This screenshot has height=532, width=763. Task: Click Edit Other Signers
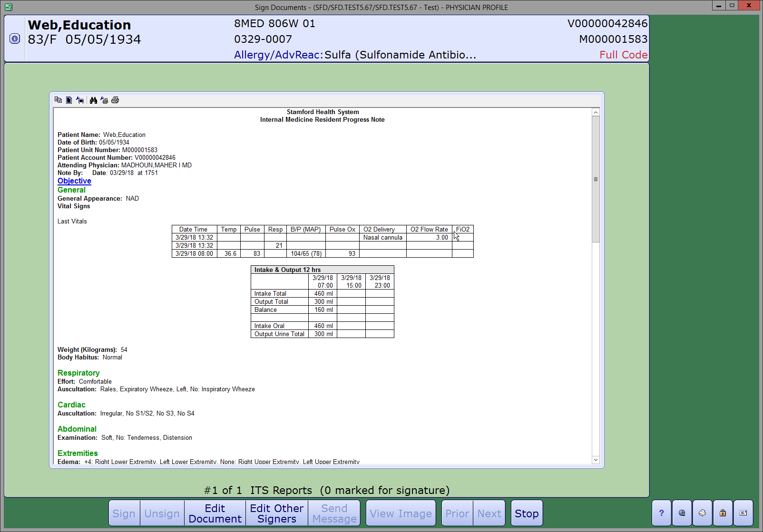276,513
